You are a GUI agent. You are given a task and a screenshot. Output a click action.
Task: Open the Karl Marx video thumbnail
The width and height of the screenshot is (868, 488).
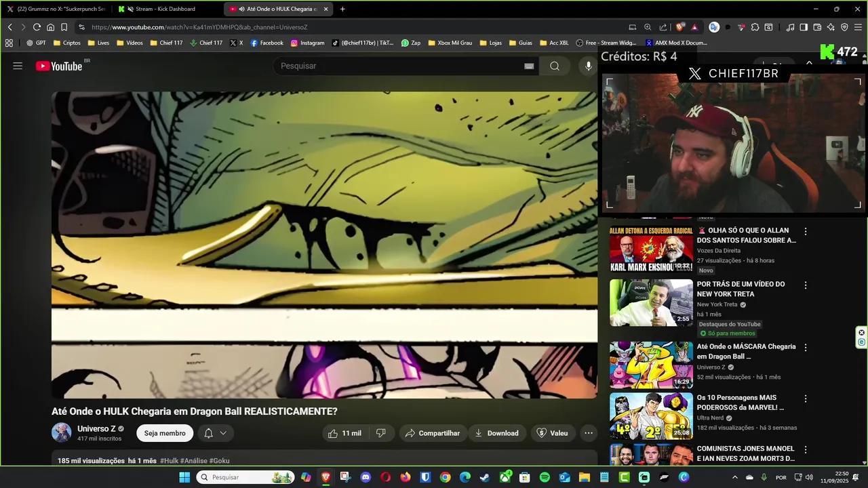[x=651, y=249]
